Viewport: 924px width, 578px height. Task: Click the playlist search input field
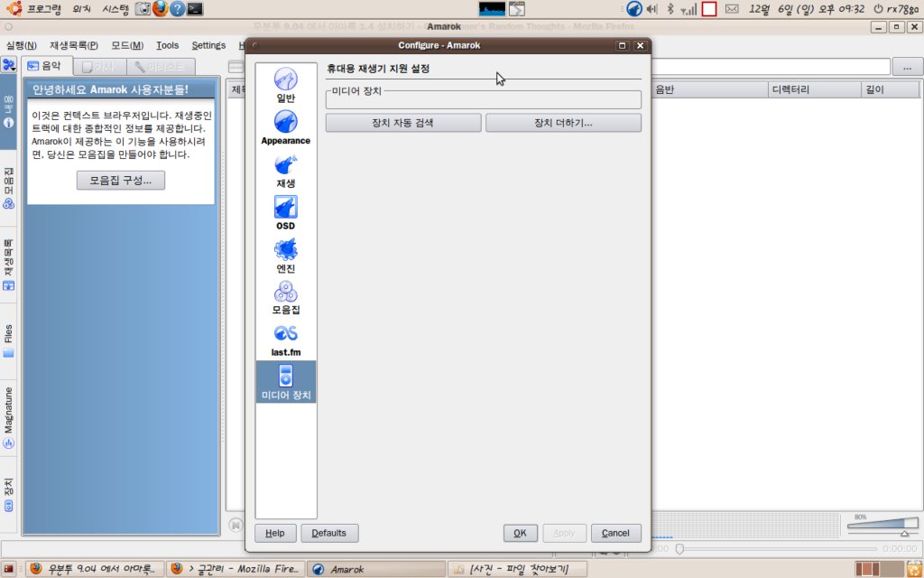click(771, 67)
